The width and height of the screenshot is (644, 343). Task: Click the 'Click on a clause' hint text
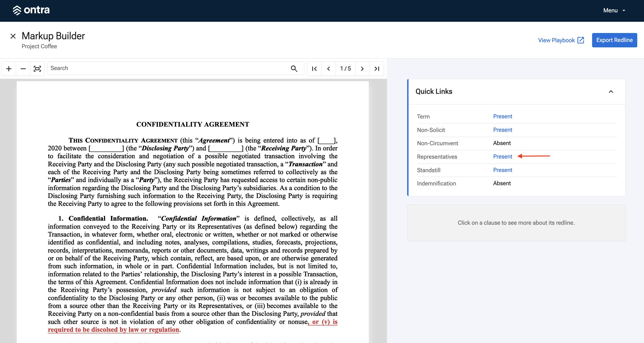(516, 223)
